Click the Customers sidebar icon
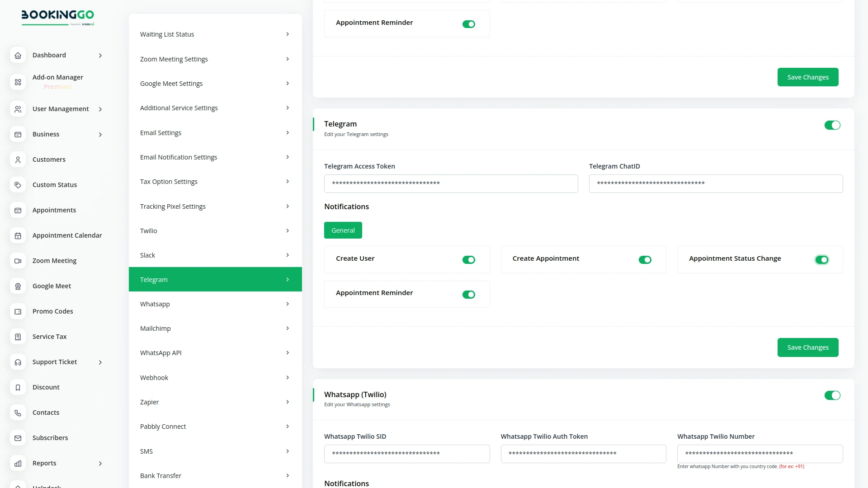Image resolution: width=868 pixels, height=488 pixels. 18,160
